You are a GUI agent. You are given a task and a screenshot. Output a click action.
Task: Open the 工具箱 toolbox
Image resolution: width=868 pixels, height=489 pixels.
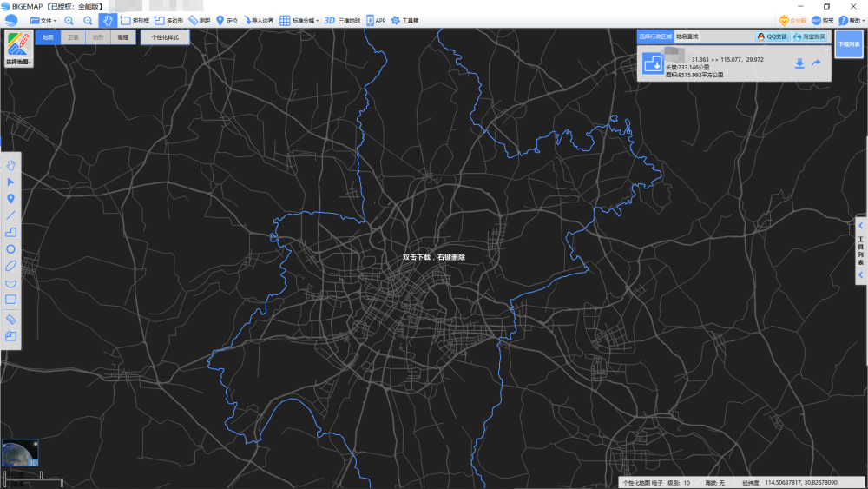click(404, 21)
